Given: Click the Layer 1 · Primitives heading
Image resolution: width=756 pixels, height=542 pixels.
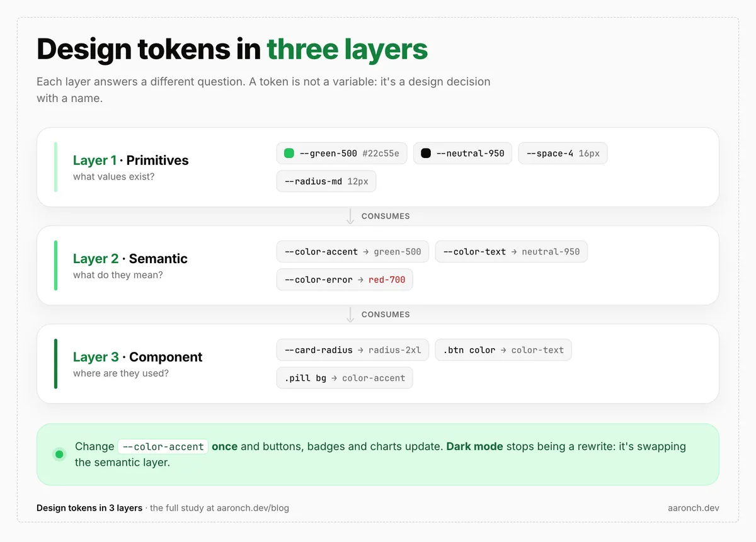Looking at the screenshot, I should 130,160.
